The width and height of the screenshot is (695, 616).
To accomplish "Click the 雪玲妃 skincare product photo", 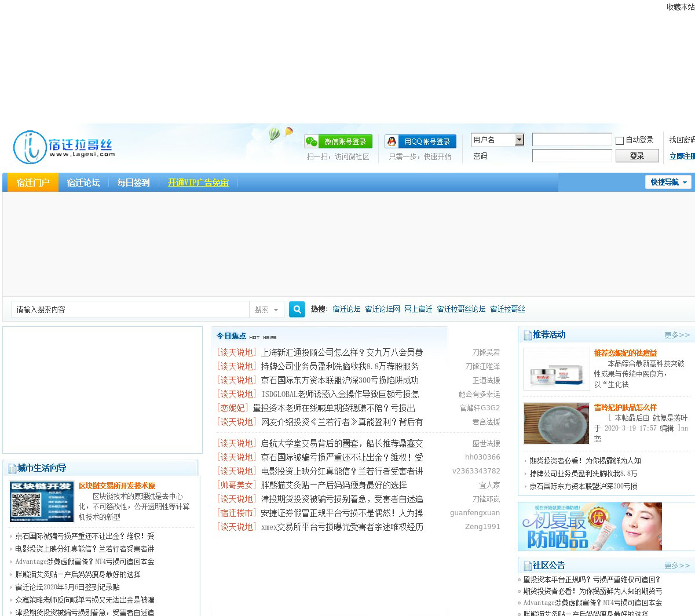I will [x=556, y=424].
